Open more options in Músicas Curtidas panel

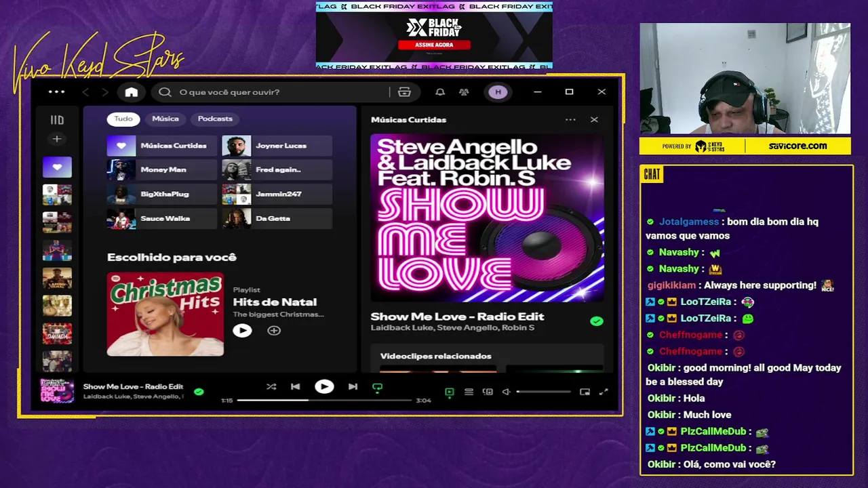(x=570, y=120)
